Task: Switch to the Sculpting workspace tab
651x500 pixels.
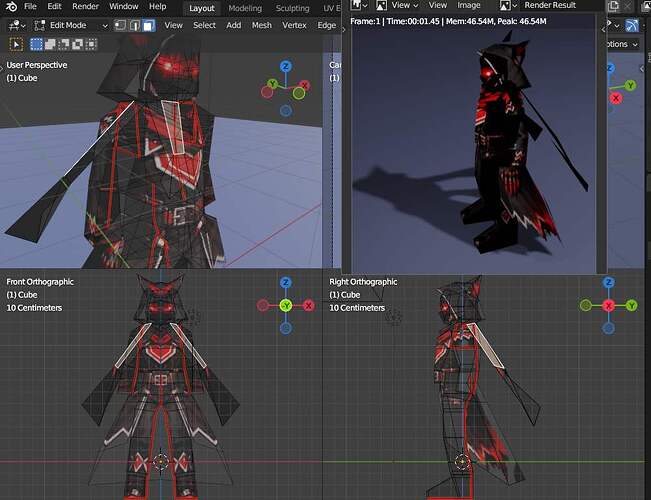Action: pyautogui.click(x=292, y=8)
